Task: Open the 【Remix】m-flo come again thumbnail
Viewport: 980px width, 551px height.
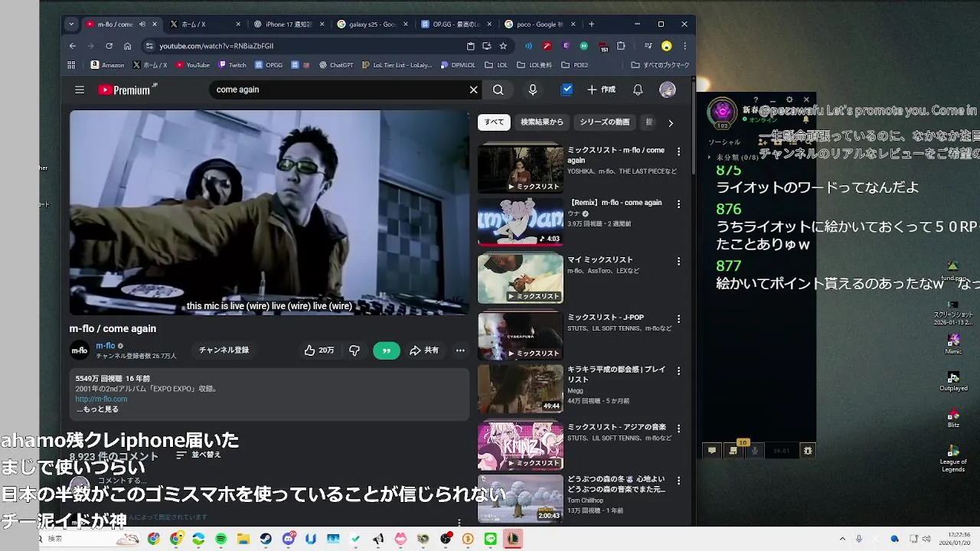Action: point(521,223)
